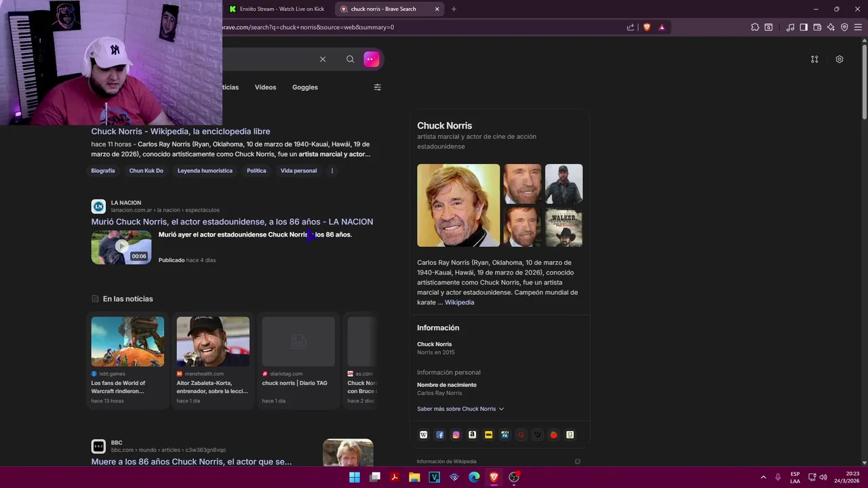Open the Vida personal sublink
The width and height of the screenshot is (868, 488).
tap(299, 171)
